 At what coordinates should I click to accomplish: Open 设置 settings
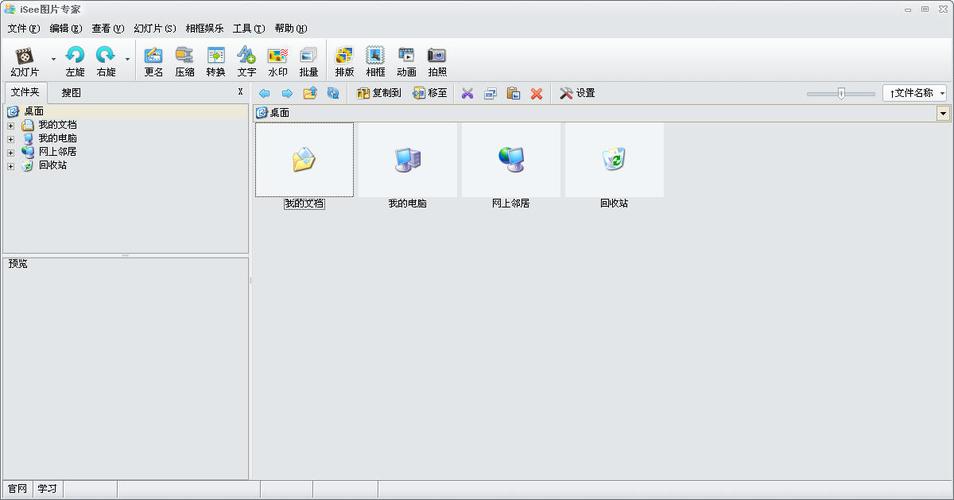click(577, 93)
